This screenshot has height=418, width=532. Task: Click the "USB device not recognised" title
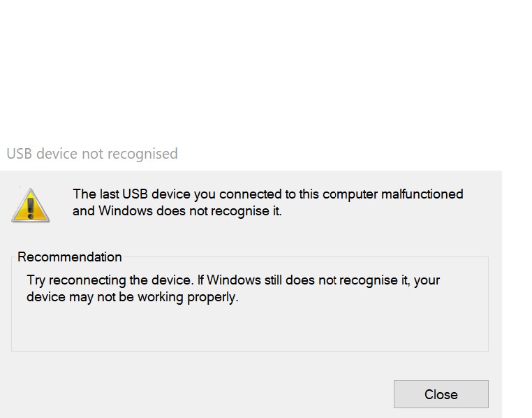pyautogui.click(x=91, y=154)
